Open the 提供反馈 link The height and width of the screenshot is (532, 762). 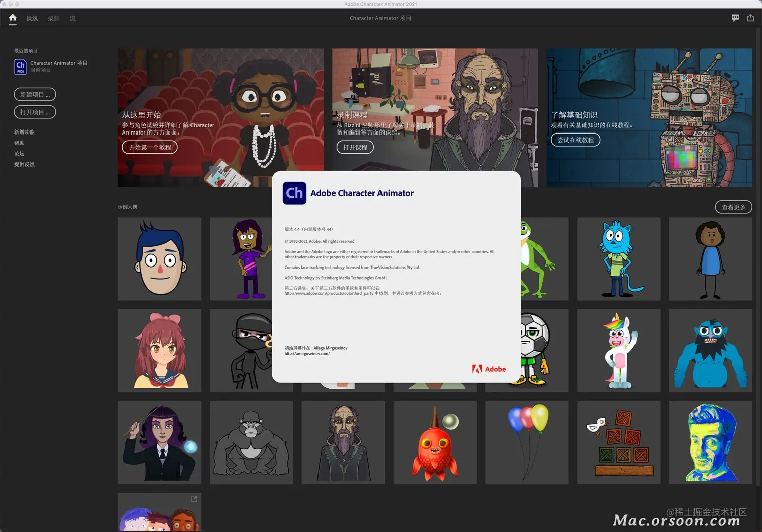[24, 164]
